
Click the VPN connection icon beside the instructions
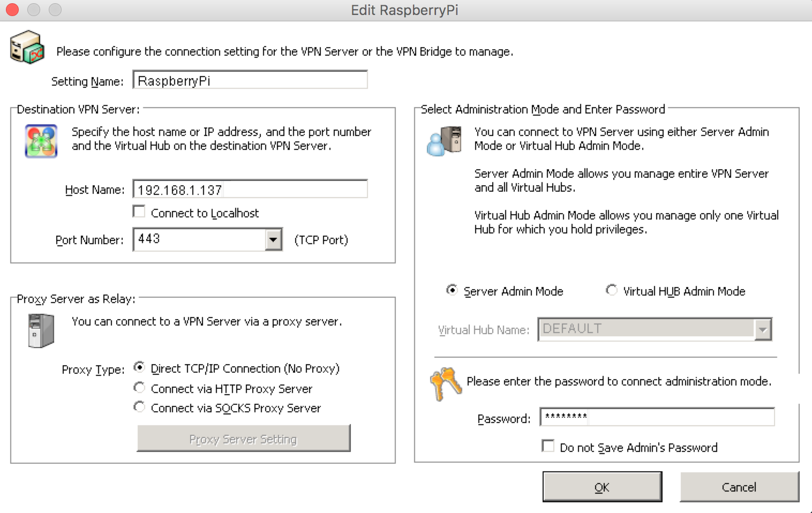click(x=26, y=47)
